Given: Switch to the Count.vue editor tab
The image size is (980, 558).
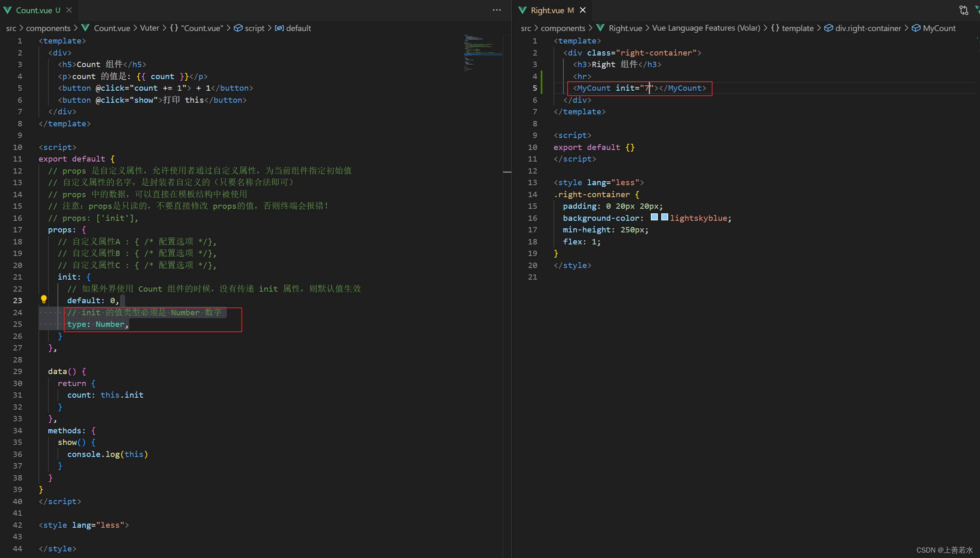Looking at the screenshot, I should [x=38, y=10].
